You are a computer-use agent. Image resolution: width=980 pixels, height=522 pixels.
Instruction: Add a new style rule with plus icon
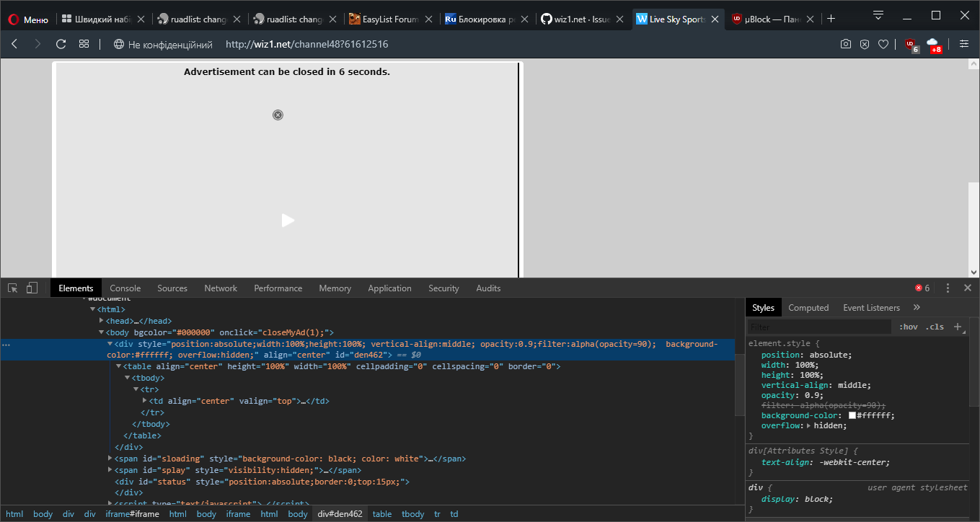coord(958,327)
